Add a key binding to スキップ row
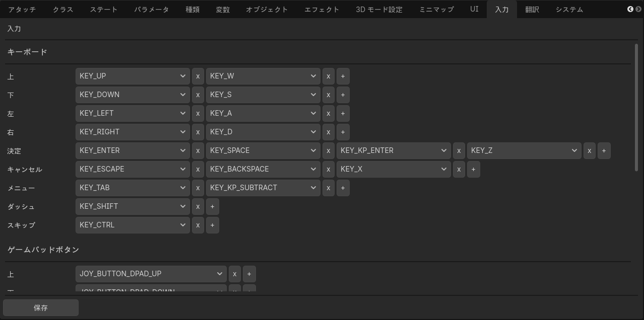 click(213, 225)
